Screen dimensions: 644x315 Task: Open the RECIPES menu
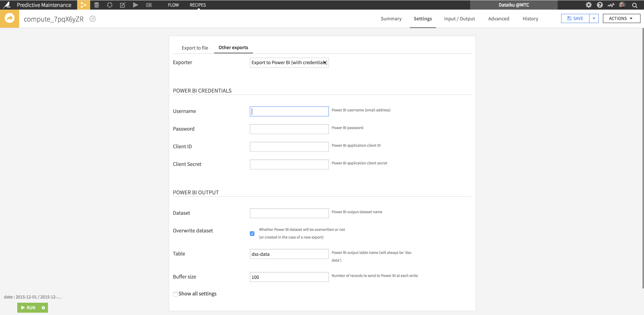(198, 5)
